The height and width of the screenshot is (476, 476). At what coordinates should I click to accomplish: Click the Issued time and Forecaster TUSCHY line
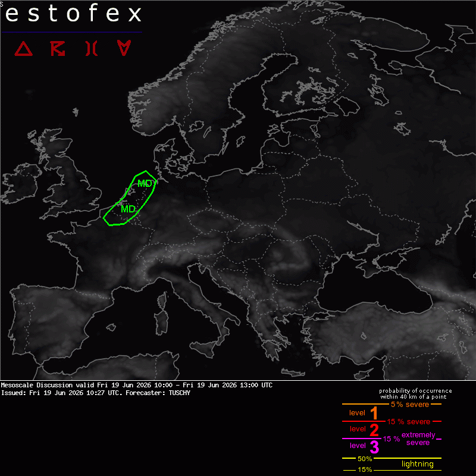pyautogui.click(x=96, y=393)
